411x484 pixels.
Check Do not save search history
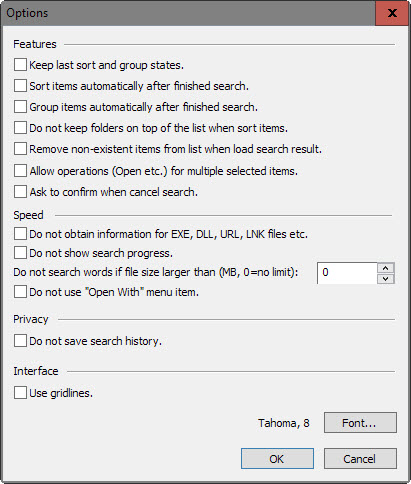(20, 341)
